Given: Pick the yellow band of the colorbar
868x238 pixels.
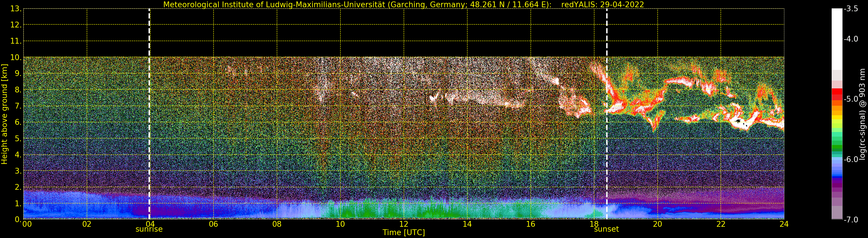Looking at the screenshot, I should (837, 118).
